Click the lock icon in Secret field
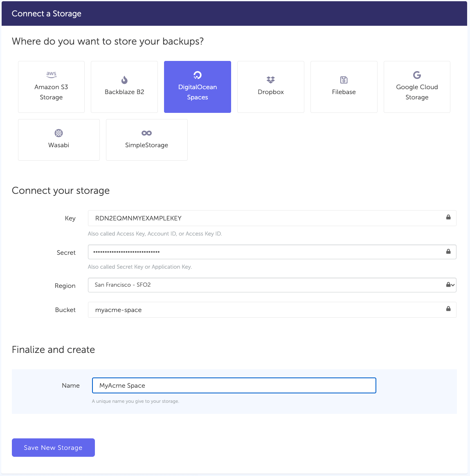The width and height of the screenshot is (470, 476). pos(448,251)
